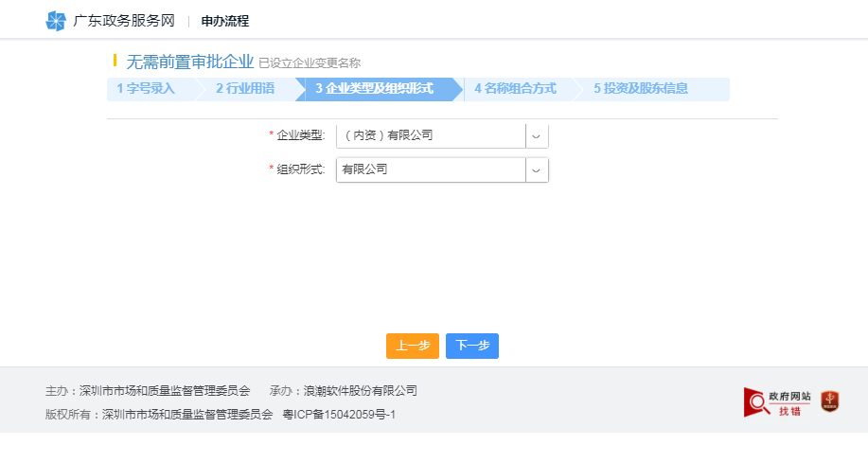Expand the 组织形式 dropdown arrow
The height and width of the screenshot is (463, 868).
(x=537, y=169)
